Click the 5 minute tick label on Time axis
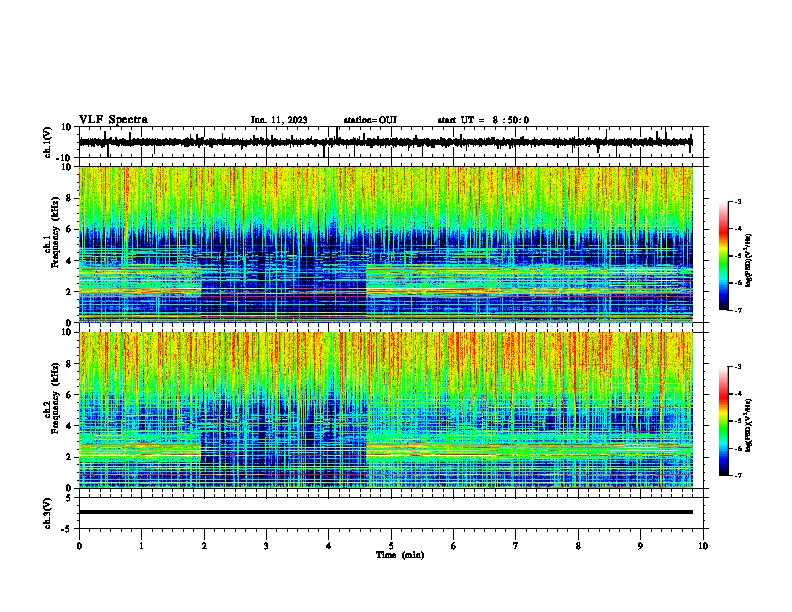792x612 pixels. coord(391,546)
